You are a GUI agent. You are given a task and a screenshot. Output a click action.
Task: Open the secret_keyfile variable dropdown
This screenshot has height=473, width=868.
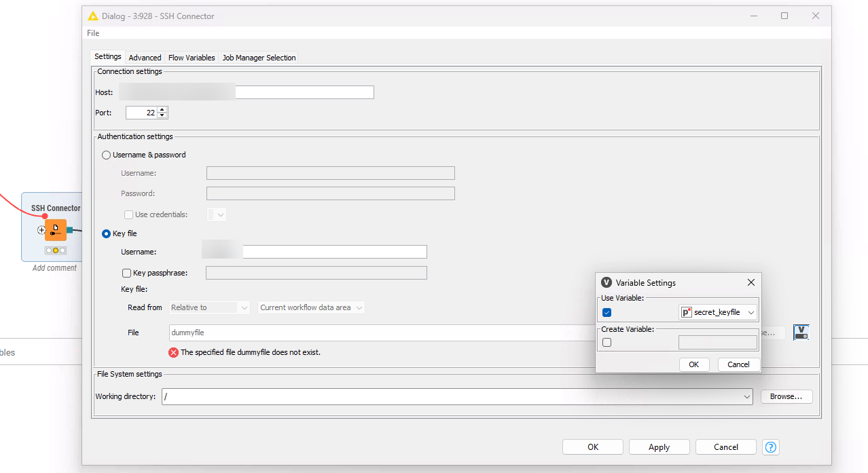[719, 312]
